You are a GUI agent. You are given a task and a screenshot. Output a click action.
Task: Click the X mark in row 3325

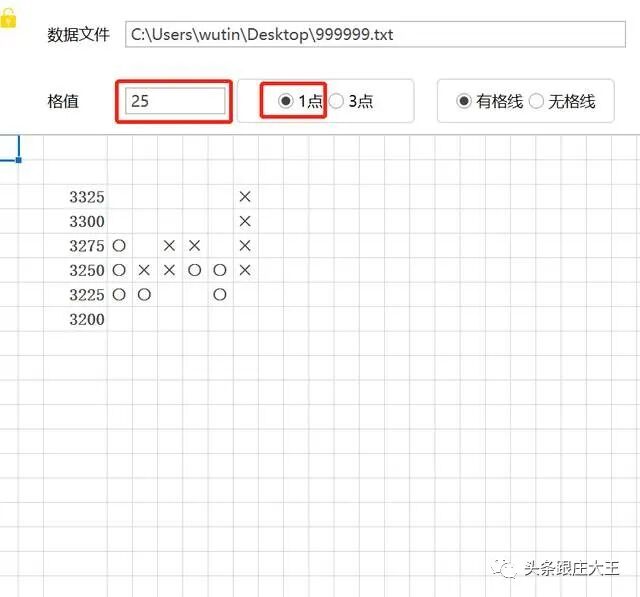[245, 197]
